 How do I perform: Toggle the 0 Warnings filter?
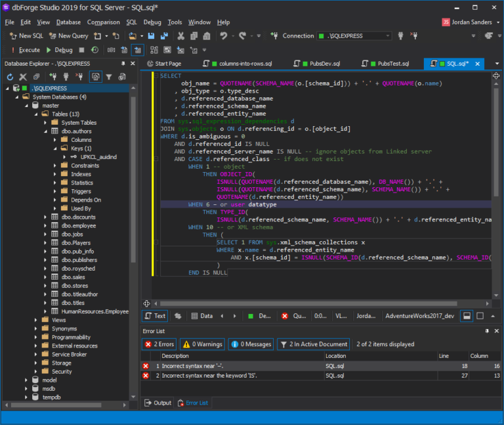203,344
